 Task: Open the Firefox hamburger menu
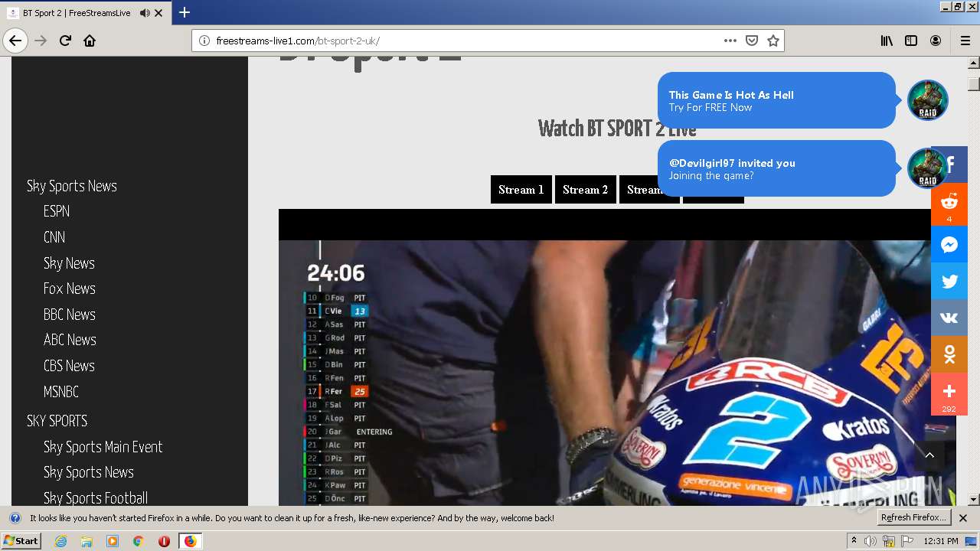tap(965, 41)
